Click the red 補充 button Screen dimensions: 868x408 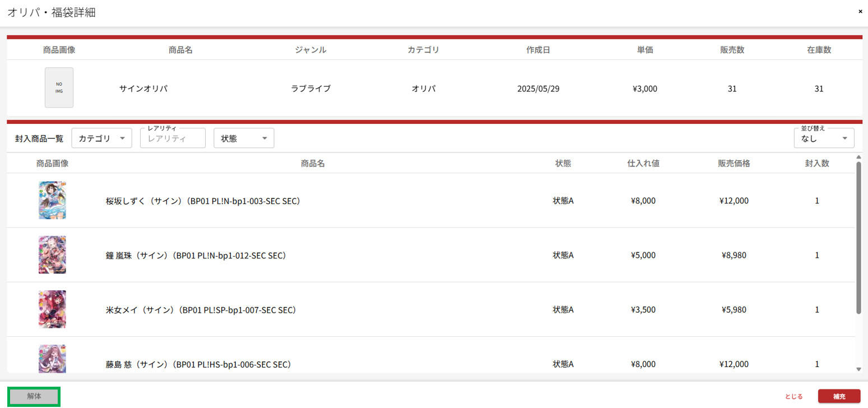coord(839,396)
